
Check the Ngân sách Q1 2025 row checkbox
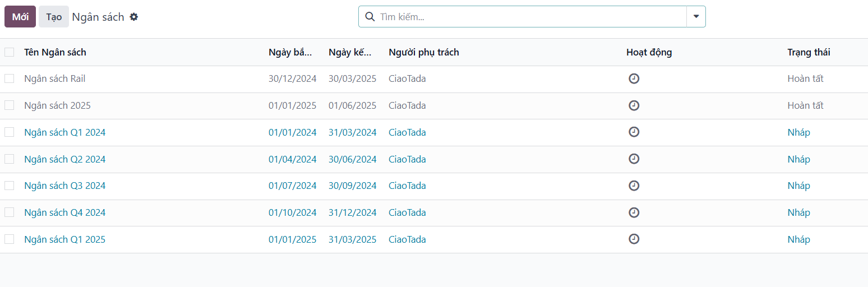pos(9,239)
